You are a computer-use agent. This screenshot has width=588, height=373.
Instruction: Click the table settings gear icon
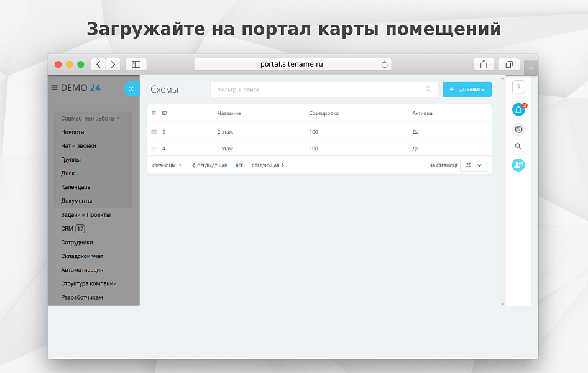[x=154, y=113]
